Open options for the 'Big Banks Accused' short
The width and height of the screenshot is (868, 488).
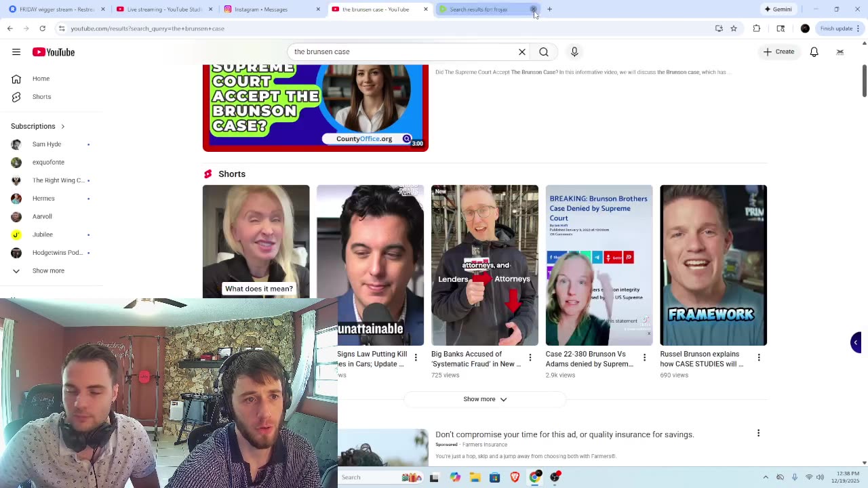tap(530, 357)
